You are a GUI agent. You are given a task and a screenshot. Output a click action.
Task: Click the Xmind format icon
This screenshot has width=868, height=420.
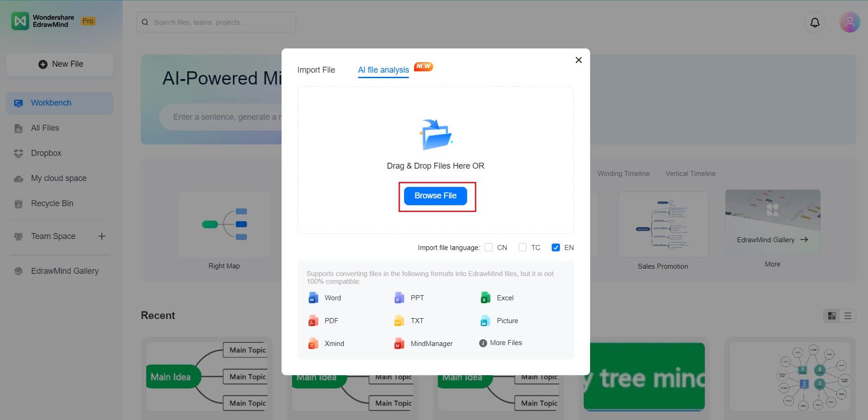[313, 344]
